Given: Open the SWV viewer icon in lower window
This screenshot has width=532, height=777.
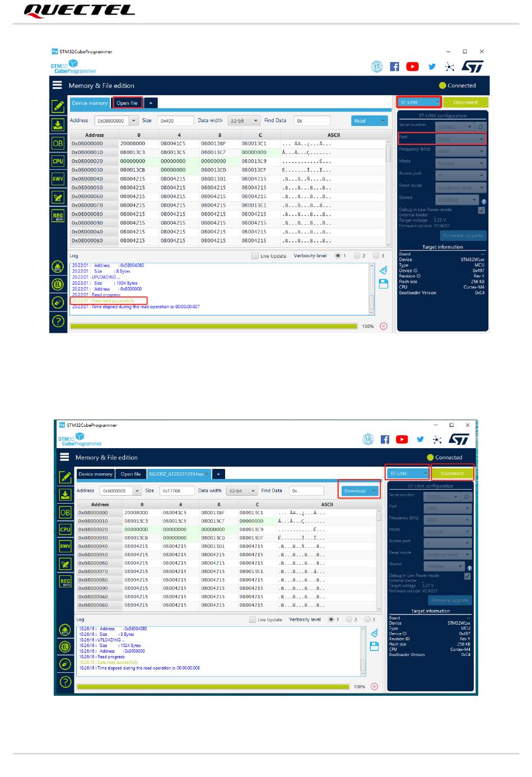Looking at the screenshot, I should [x=66, y=546].
